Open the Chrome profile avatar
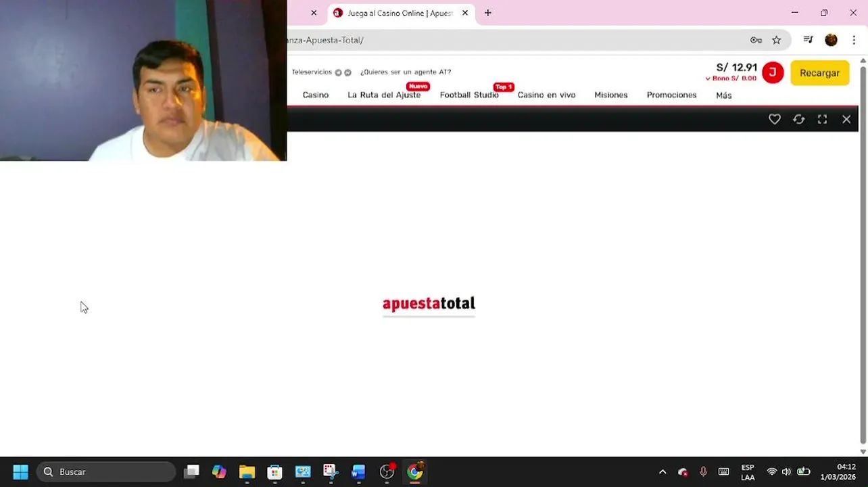The width and height of the screenshot is (868, 487). tap(831, 40)
